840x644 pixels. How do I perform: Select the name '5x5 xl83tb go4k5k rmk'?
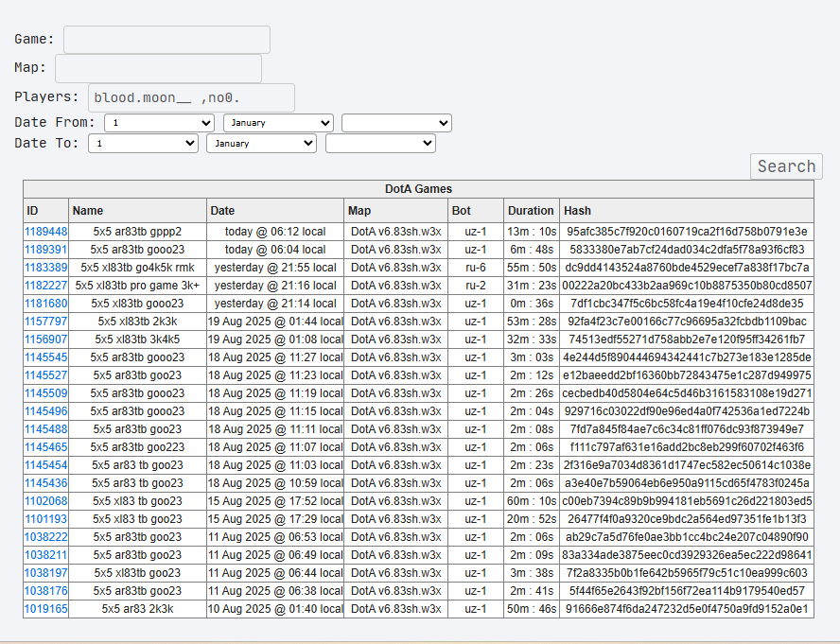pos(138,268)
